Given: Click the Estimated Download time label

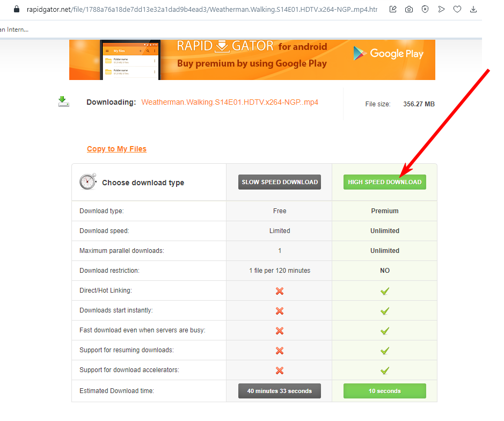Looking at the screenshot, I should [116, 391].
